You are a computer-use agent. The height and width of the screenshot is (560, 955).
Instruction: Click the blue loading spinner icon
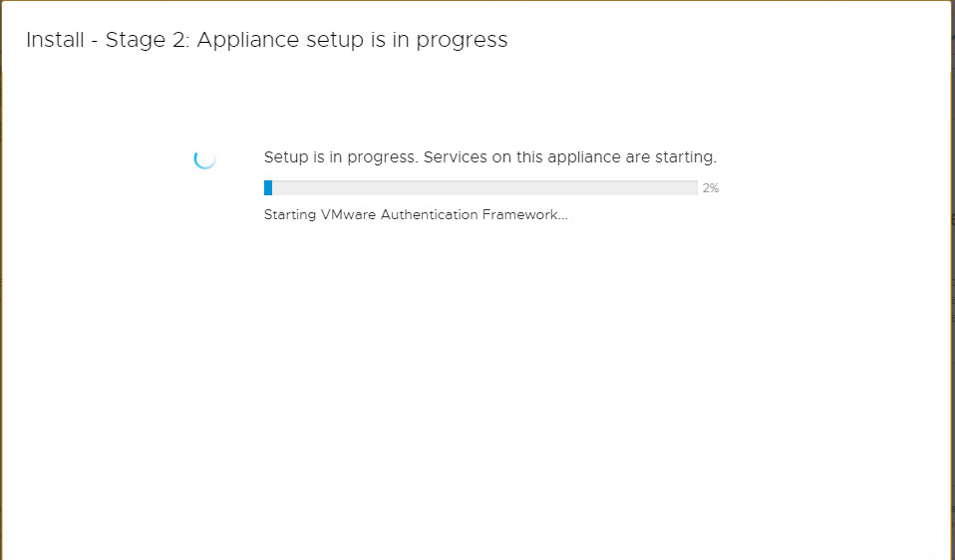[204, 157]
